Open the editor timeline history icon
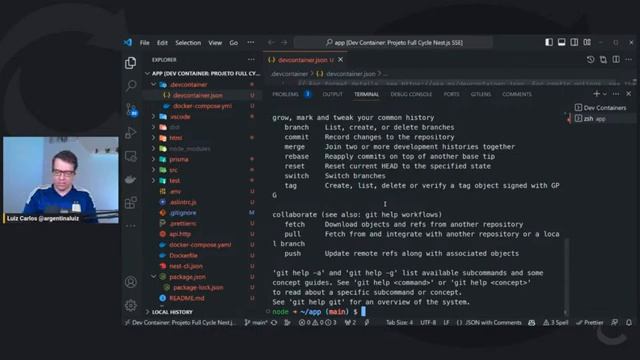This screenshot has height=360, width=640. 591,60
